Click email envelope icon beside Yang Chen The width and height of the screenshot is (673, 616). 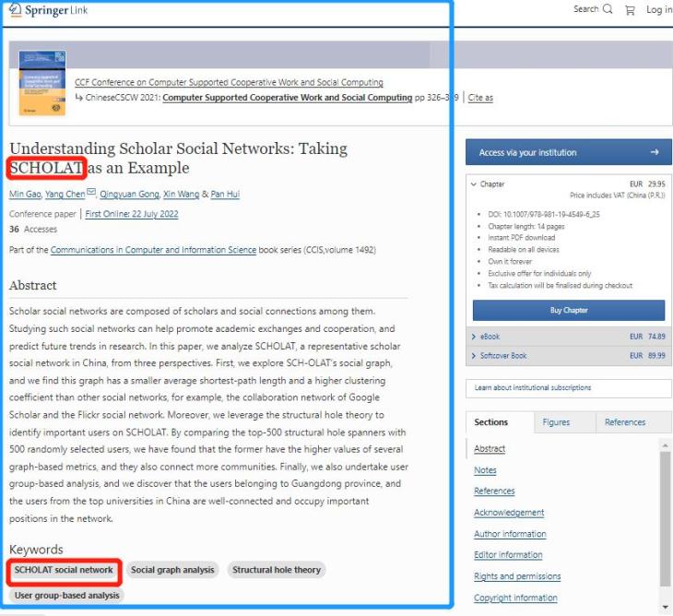point(91,194)
